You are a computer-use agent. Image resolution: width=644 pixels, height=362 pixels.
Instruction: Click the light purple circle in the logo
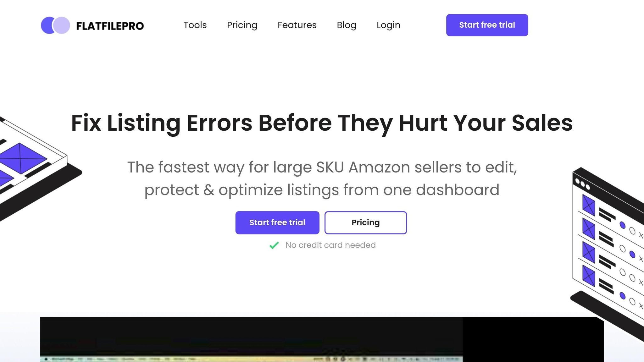[x=61, y=25]
